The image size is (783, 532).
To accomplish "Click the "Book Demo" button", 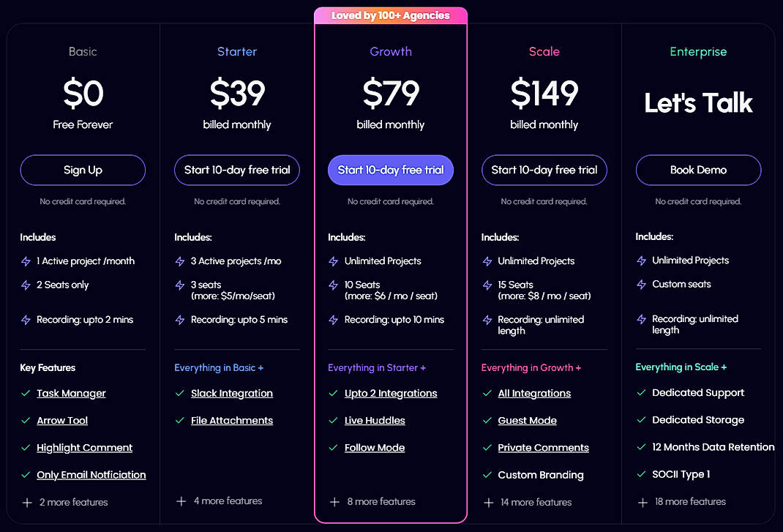I will [x=698, y=170].
